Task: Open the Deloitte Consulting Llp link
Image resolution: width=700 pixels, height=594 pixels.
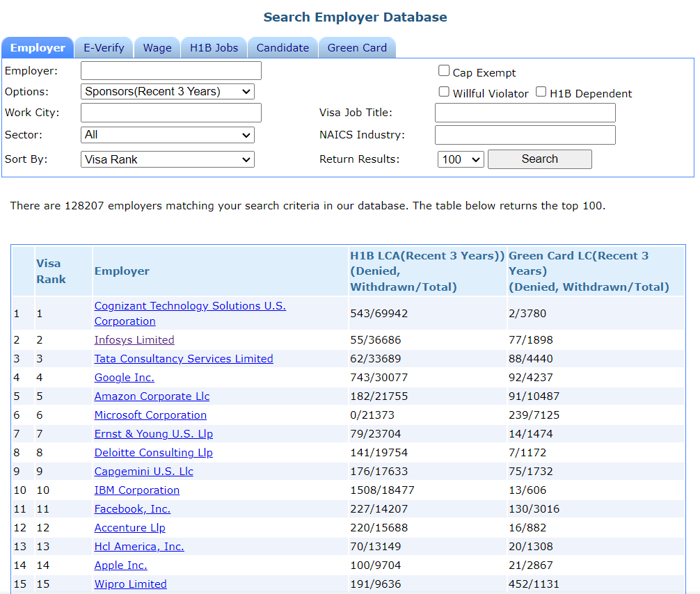Action: click(154, 452)
